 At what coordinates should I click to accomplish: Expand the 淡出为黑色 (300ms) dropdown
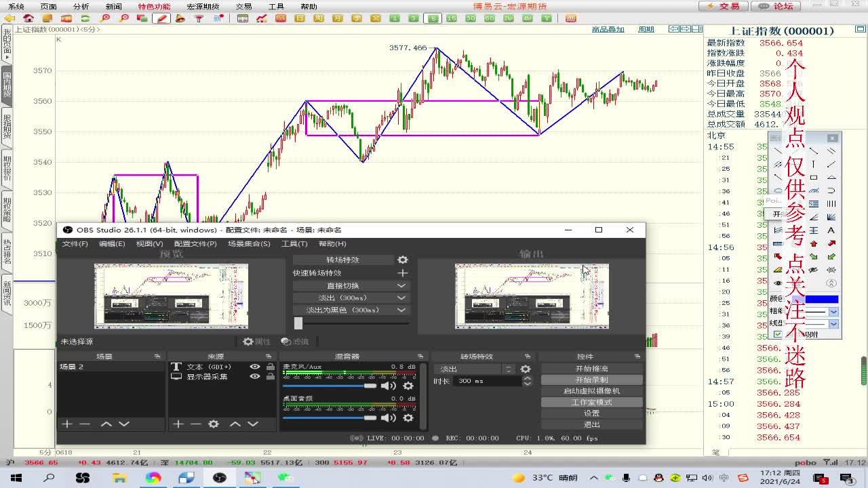(x=401, y=310)
